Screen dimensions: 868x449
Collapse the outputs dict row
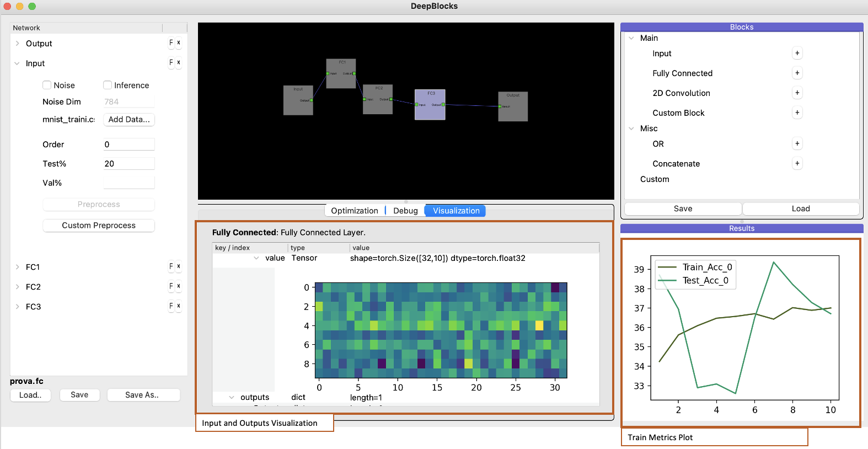pyautogui.click(x=232, y=397)
